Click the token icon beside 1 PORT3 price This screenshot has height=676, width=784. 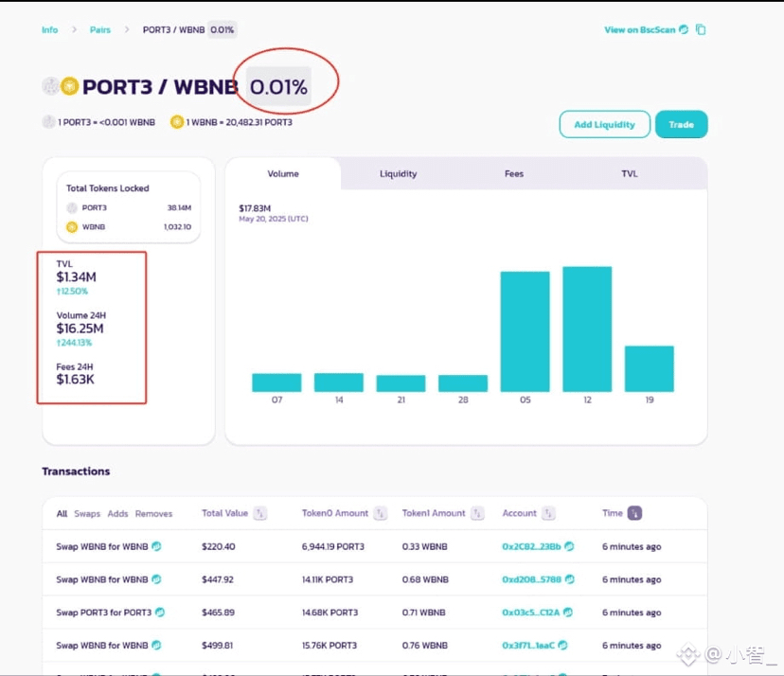pos(48,122)
